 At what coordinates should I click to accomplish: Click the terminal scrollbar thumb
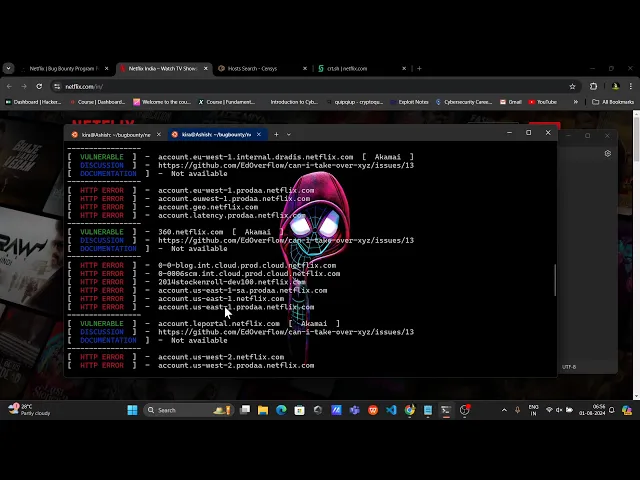coord(555,280)
